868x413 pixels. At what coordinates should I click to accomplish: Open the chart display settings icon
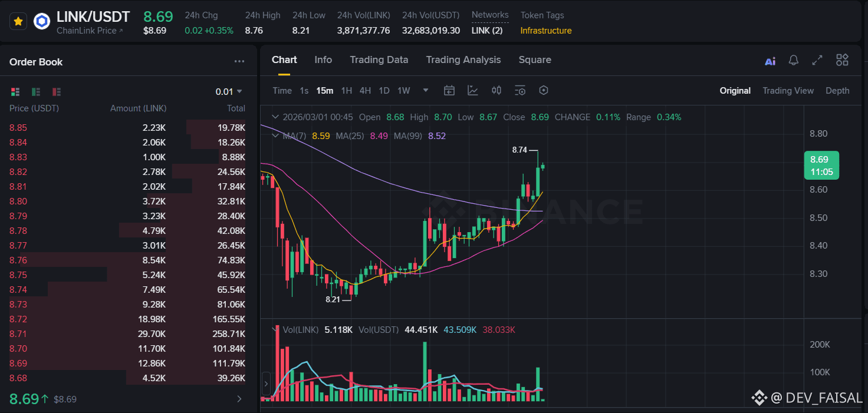(520, 90)
